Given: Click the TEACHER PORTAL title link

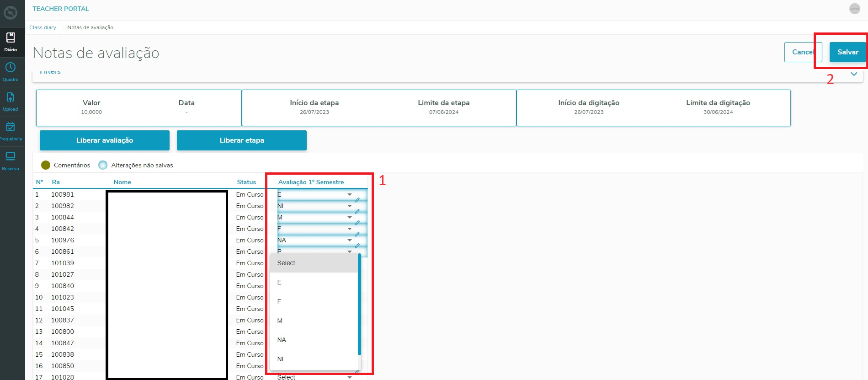Looking at the screenshot, I should [61, 9].
